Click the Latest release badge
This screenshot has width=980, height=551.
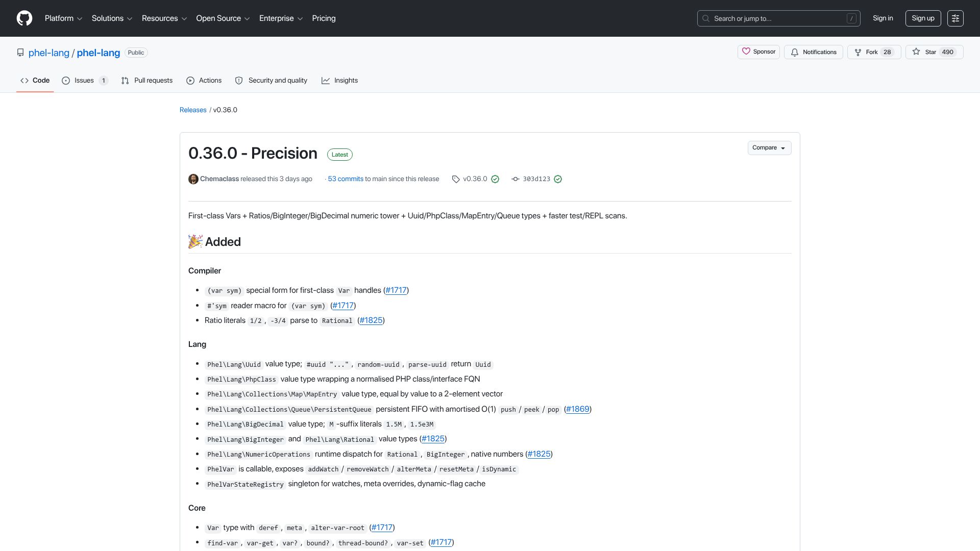[339, 155]
